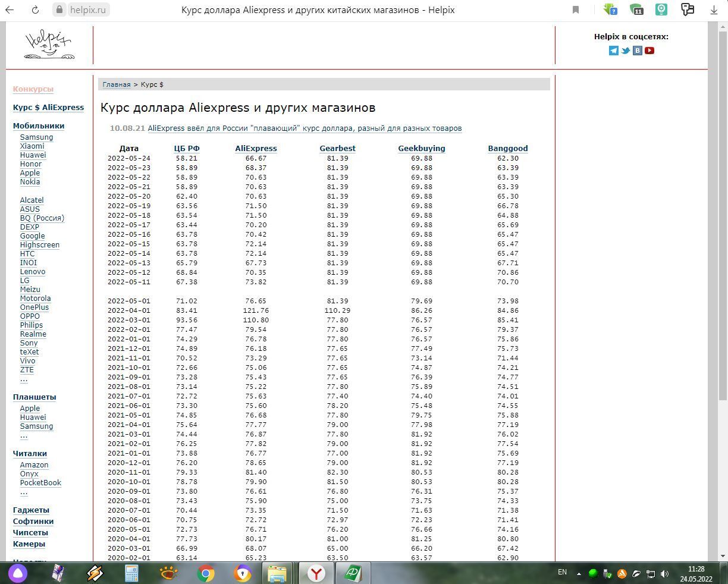728x584 pixels.
Task: Click the page vertical scrollbar thumb
Action: [723, 214]
